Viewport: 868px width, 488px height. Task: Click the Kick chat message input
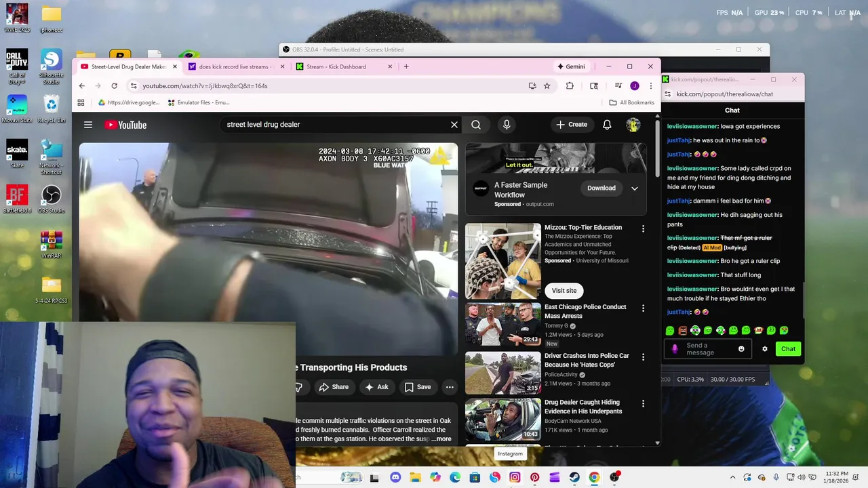(x=709, y=349)
